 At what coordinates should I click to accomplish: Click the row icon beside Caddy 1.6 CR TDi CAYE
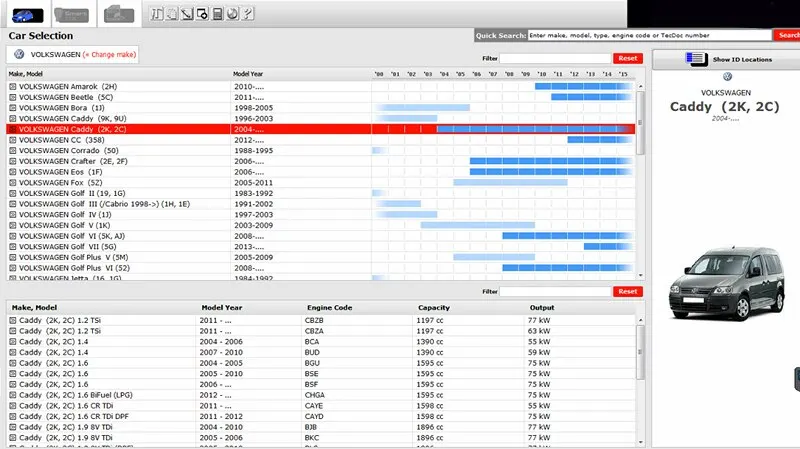click(13, 406)
